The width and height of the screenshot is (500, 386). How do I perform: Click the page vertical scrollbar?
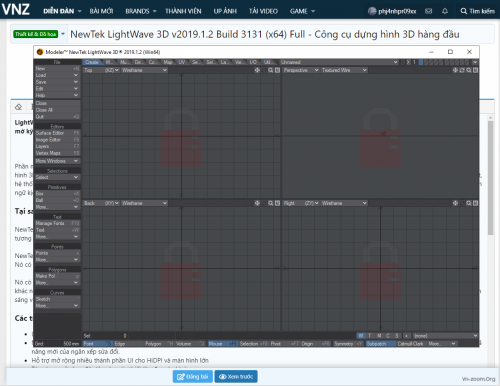click(490, 178)
